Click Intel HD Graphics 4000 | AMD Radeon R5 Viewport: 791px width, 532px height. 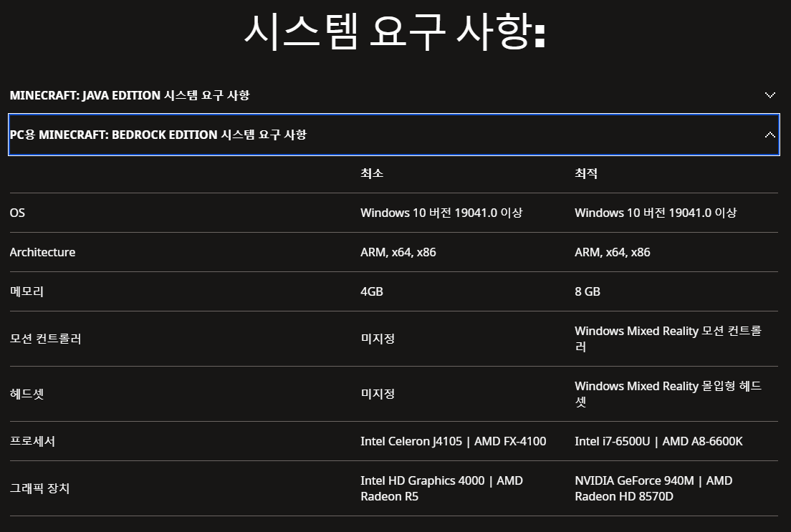click(441, 488)
